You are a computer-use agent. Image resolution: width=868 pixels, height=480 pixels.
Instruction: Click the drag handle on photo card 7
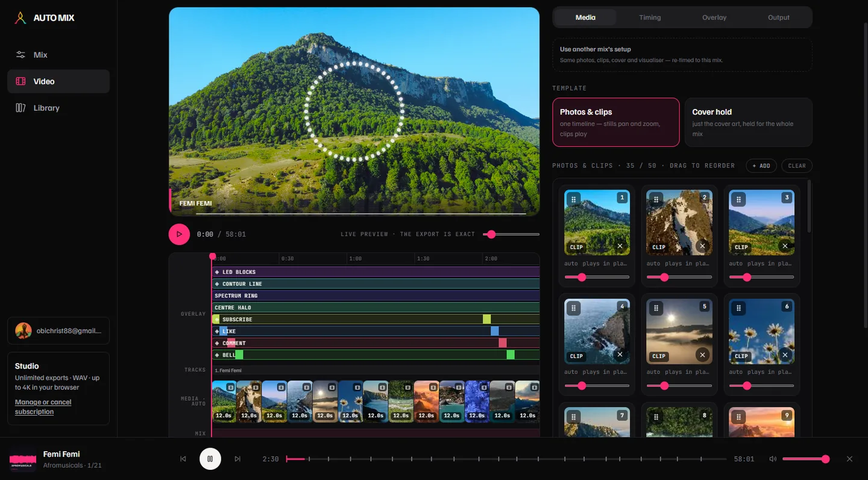pyautogui.click(x=573, y=417)
